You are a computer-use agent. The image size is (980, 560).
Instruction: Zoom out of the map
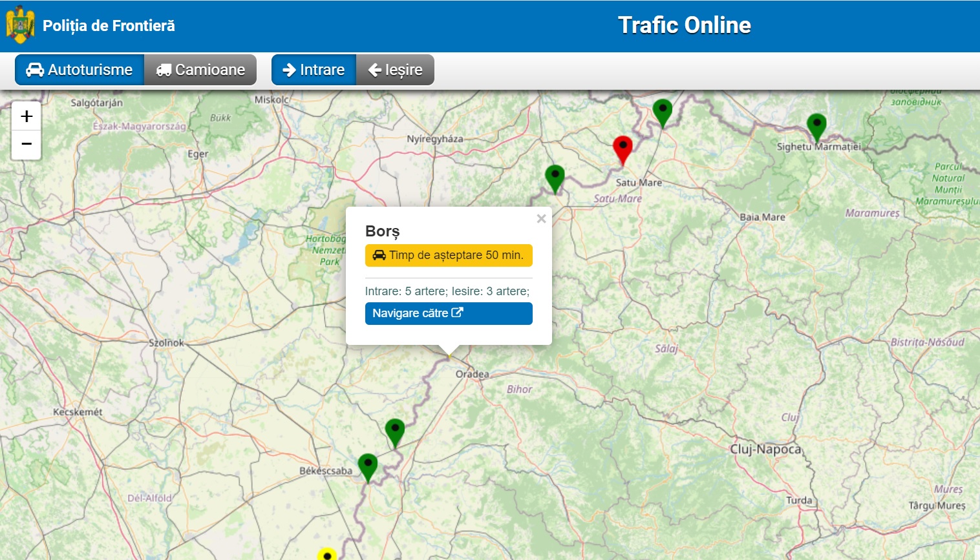click(x=27, y=144)
